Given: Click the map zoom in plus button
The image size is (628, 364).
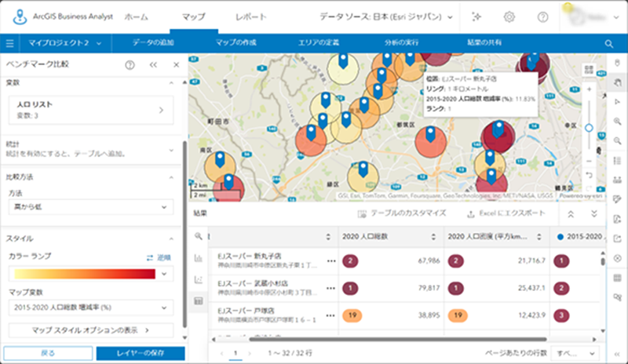Looking at the screenshot, I should [589, 89].
